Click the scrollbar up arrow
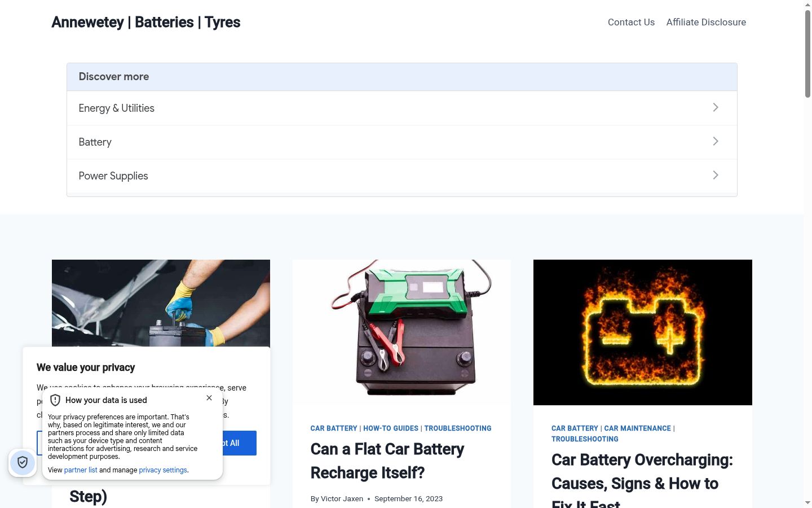Image resolution: width=812 pixels, height=508 pixels. click(807, 5)
